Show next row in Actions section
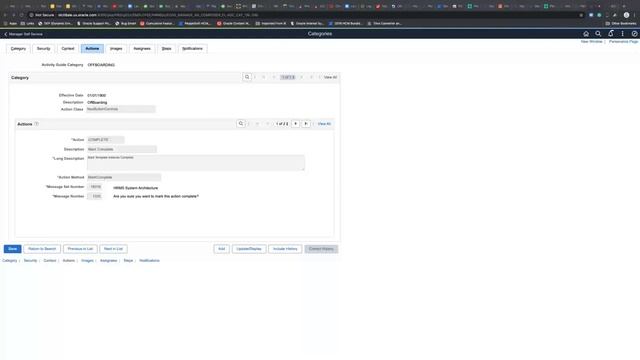This screenshot has width=640, height=360. point(296,124)
